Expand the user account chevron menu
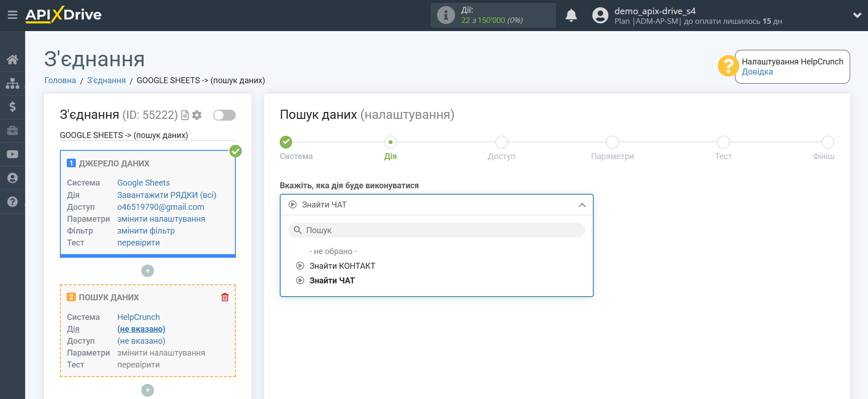The height and width of the screenshot is (399, 868). click(857, 15)
